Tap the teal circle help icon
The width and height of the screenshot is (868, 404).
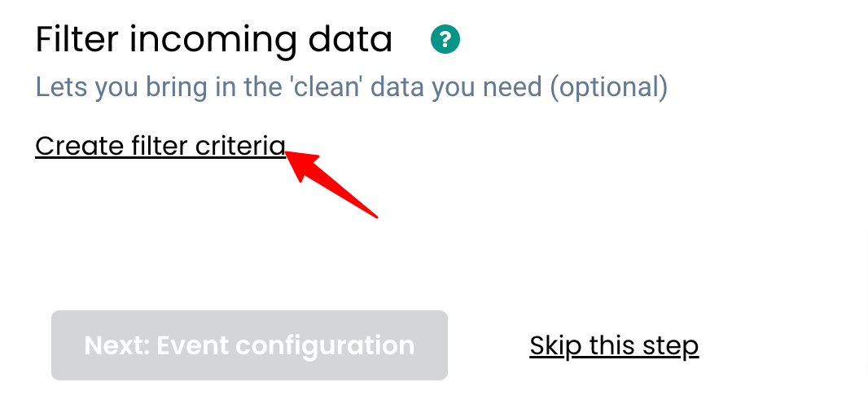446,39
